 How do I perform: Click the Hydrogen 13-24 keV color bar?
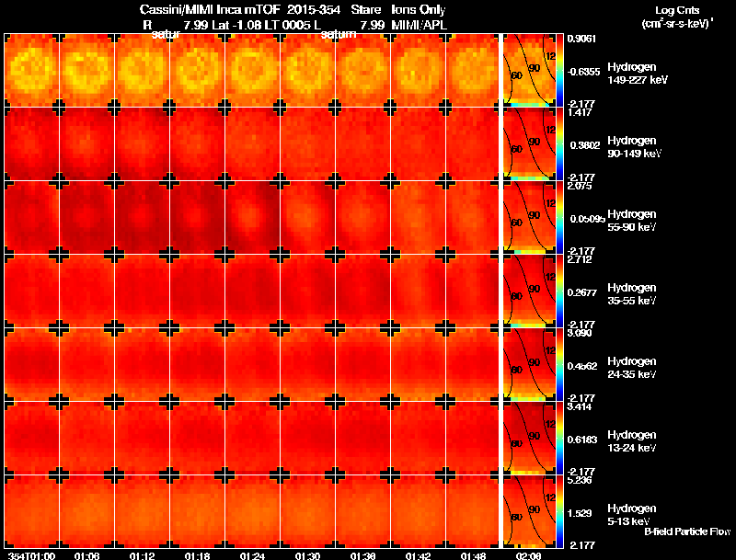[x=559, y=438]
